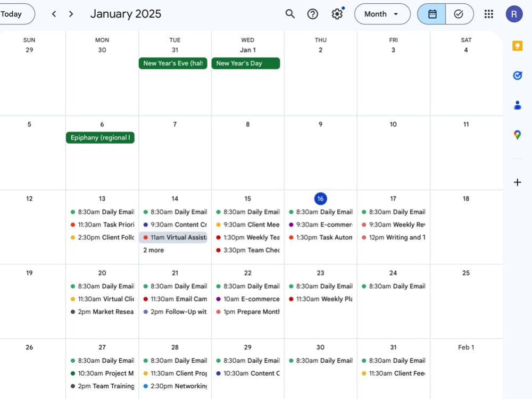Open the 1:30pm Task Autom event on the 16th

coord(321,237)
